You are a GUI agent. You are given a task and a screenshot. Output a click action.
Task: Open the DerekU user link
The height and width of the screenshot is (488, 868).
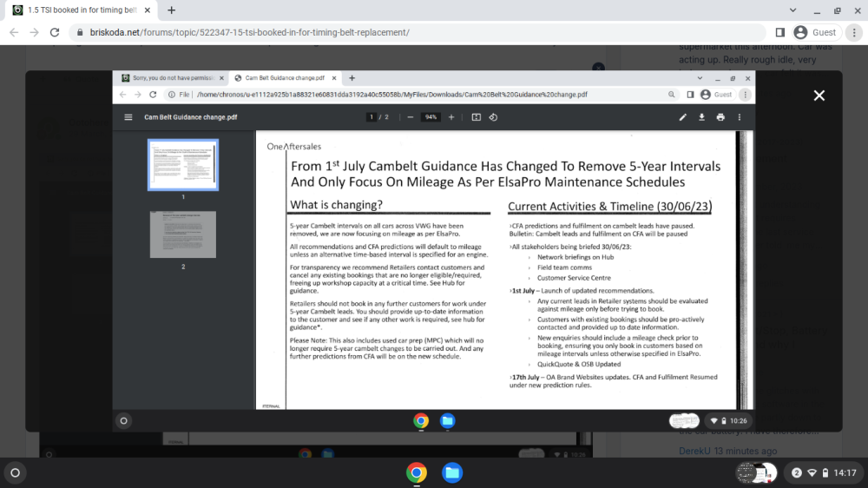click(x=694, y=451)
